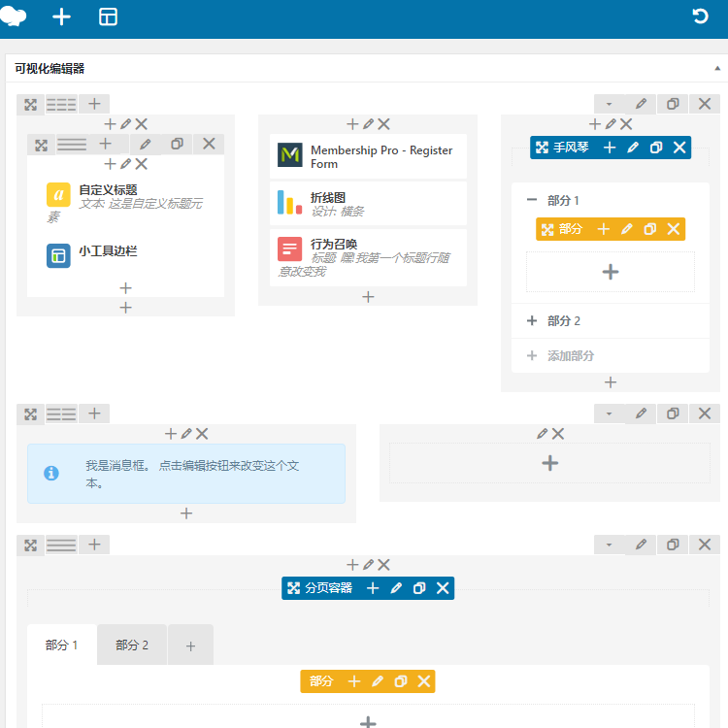Click the blue 小工具边栏 sidebar icon
728x728 pixels.
pos(58,256)
